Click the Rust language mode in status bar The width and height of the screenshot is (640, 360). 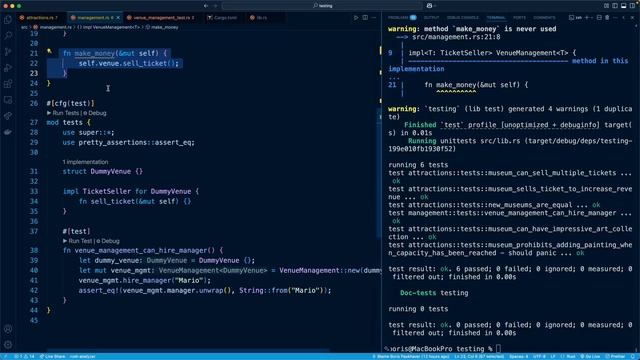click(568, 356)
